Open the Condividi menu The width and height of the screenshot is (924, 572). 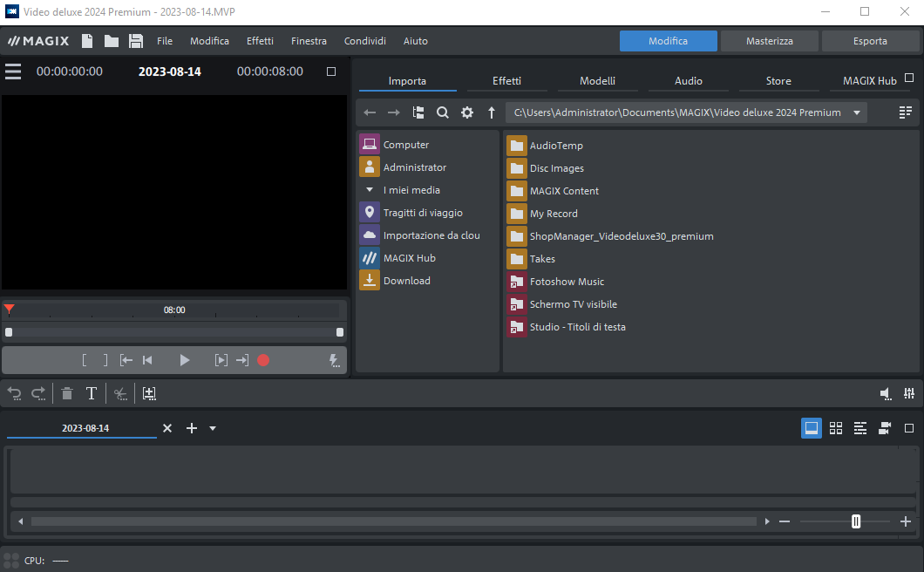point(364,41)
